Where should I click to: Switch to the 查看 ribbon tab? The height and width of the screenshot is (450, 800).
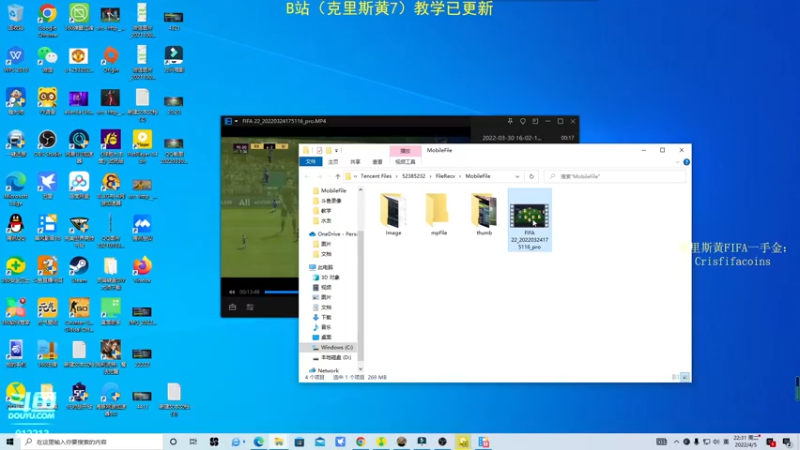coord(378,162)
